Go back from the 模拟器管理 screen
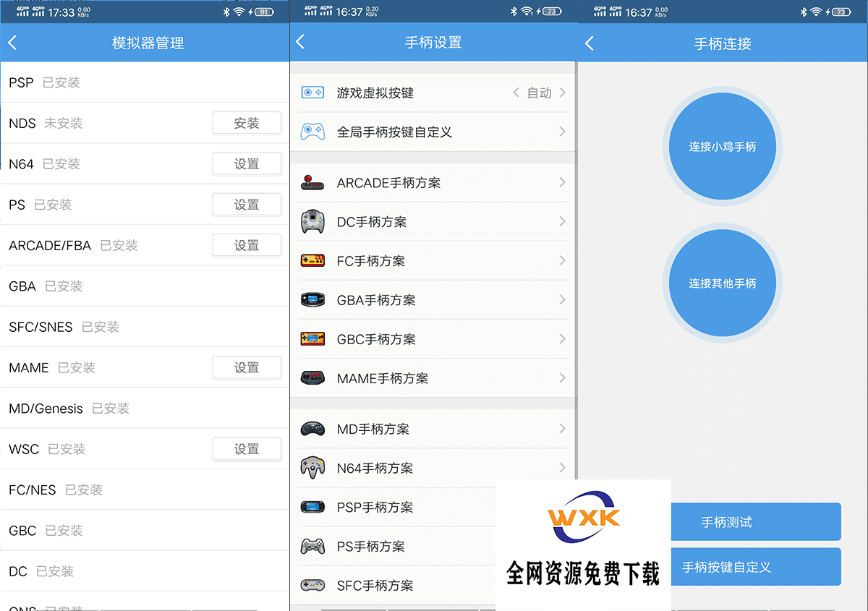The width and height of the screenshot is (868, 611). [x=12, y=43]
